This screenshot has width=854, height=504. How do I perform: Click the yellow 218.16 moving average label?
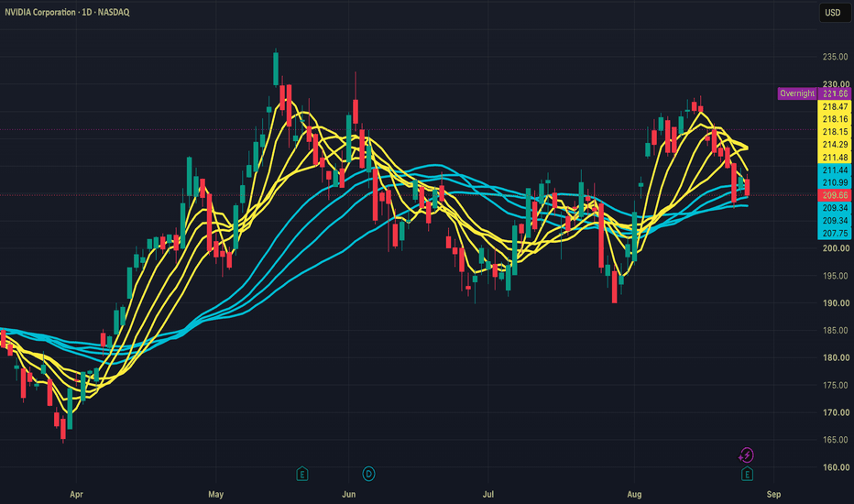pos(835,119)
